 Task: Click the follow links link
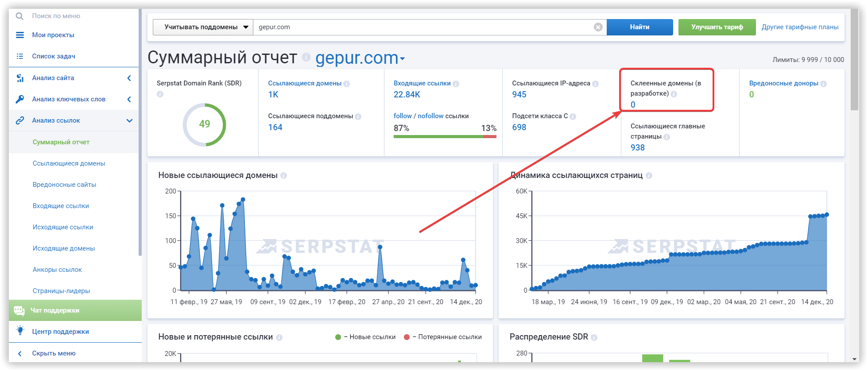[x=403, y=116]
